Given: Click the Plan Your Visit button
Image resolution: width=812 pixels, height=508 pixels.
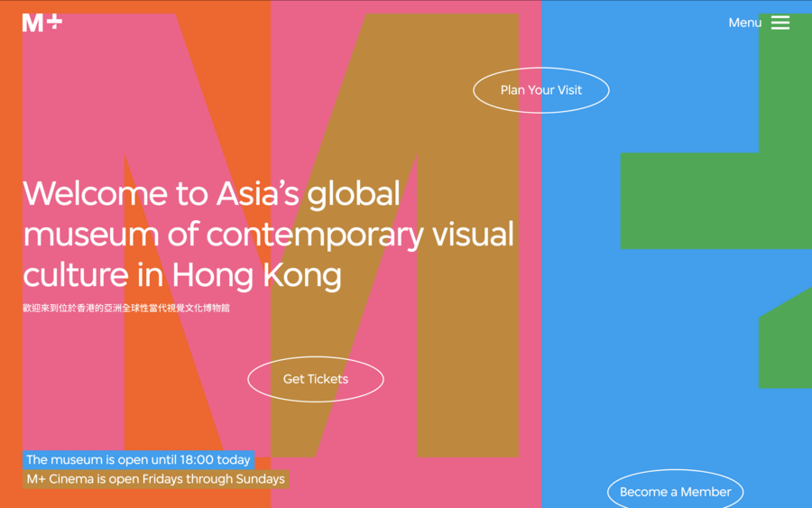Looking at the screenshot, I should coord(541,90).
